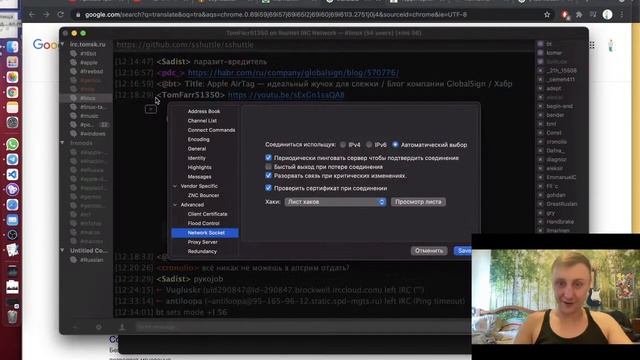This screenshot has width=640, height=360.
Task: Open ZNC Bouncer settings
Action: tap(203, 196)
